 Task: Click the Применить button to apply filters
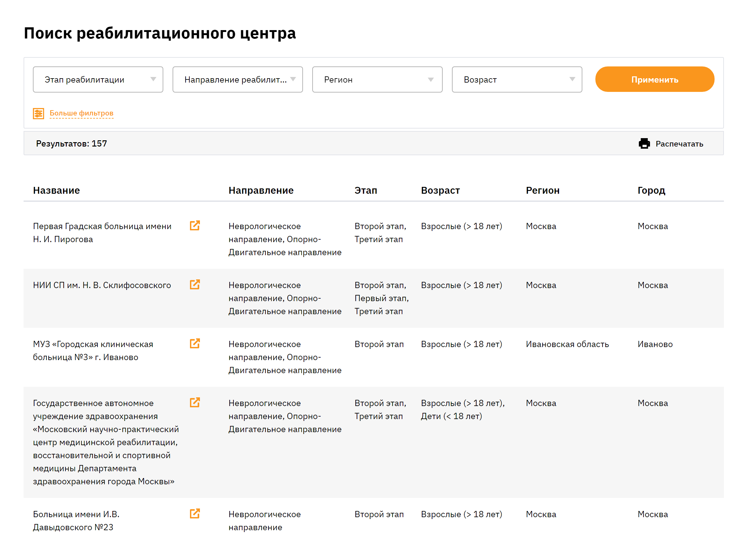pos(654,79)
